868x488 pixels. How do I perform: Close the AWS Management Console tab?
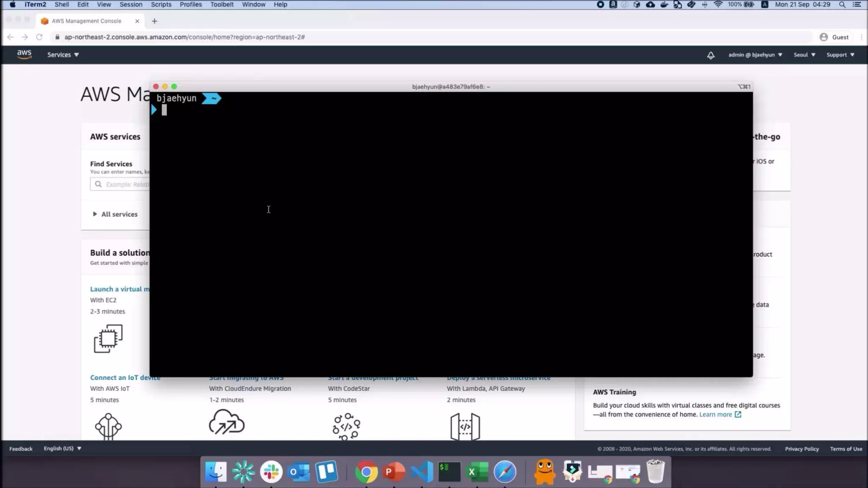[x=137, y=21]
